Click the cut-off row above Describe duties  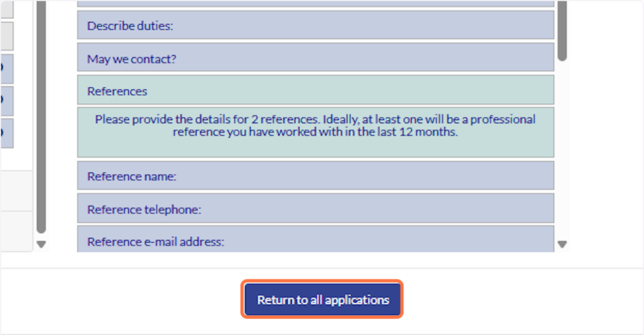point(315,3)
